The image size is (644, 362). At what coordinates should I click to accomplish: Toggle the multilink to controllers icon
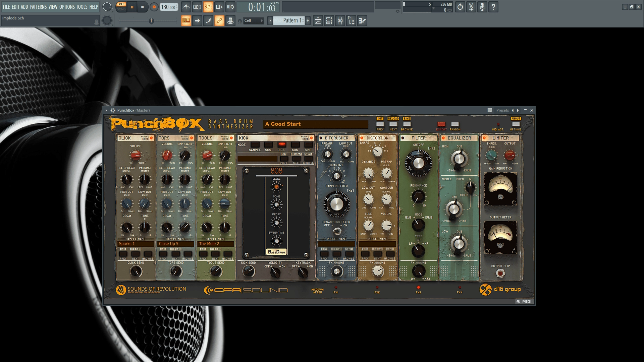219,21
